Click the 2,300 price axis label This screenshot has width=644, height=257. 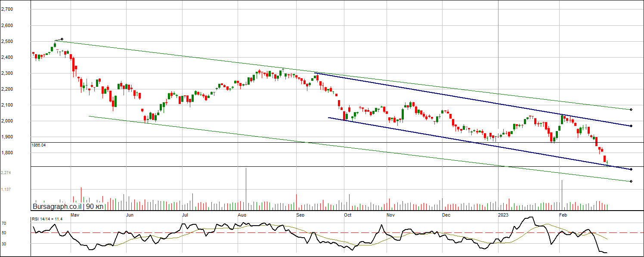7,73
